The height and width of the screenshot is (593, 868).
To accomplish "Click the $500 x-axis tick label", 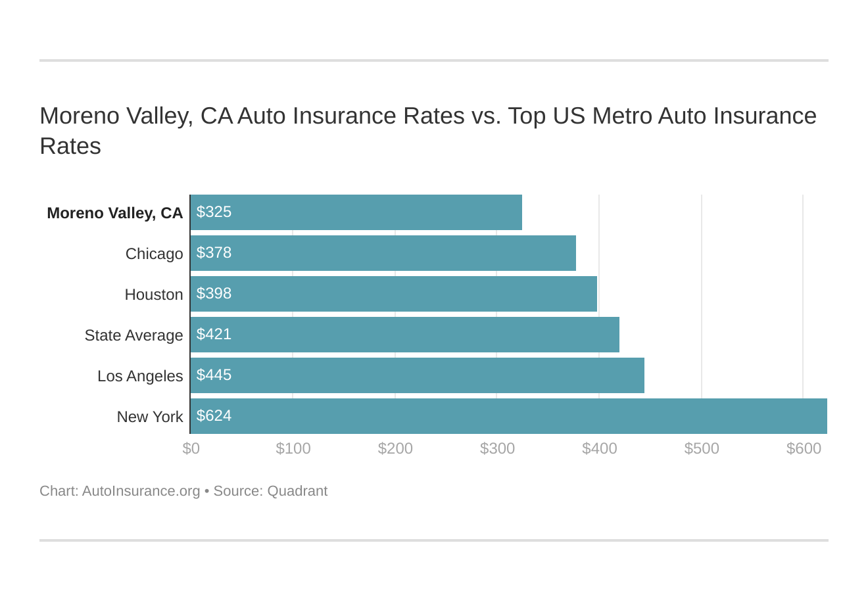I will (x=702, y=448).
